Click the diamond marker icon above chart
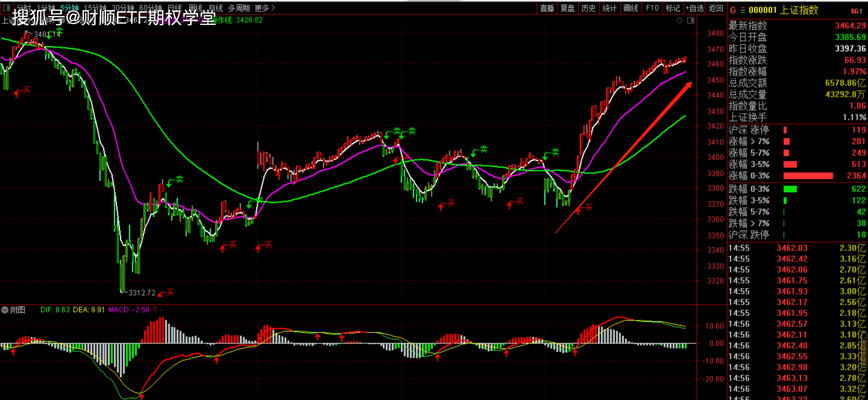 pyautogui.click(x=680, y=20)
